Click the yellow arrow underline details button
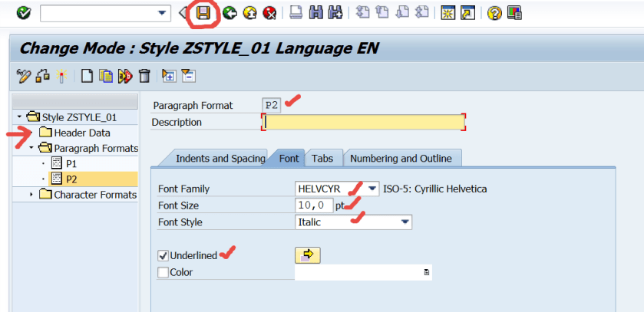Image resolution: width=644 pixels, height=312 pixels. pyautogui.click(x=308, y=255)
